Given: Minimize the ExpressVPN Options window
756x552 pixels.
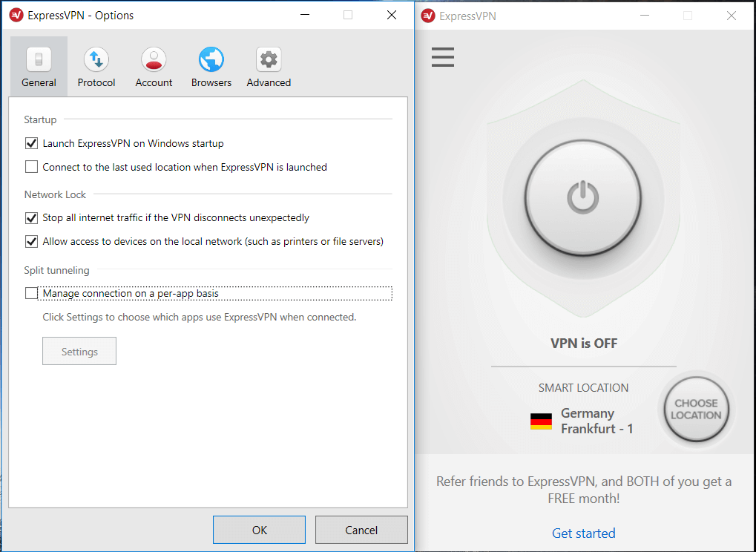Looking at the screenshot, I should [305, 15].
